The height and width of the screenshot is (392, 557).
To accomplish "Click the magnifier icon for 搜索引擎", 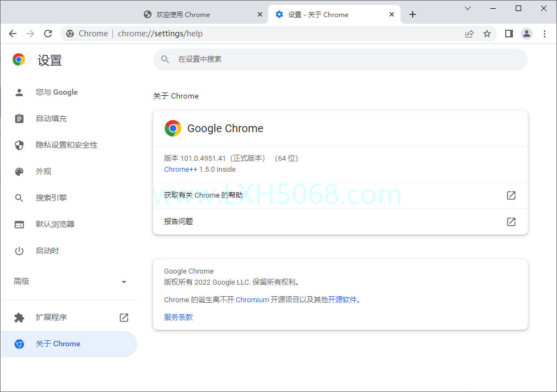I will [19, 198].
